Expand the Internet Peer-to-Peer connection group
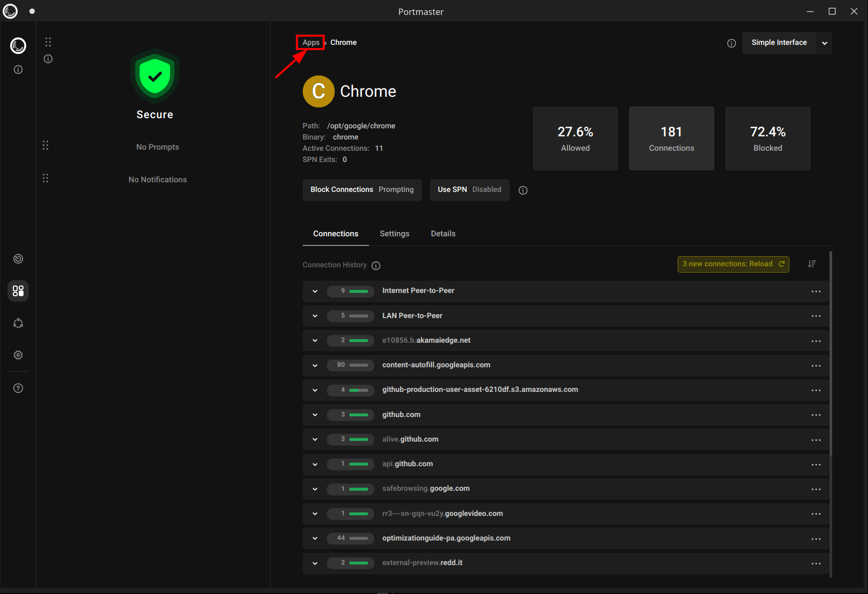Viewport: 868px width, 594px height. (x=315, y=291)
